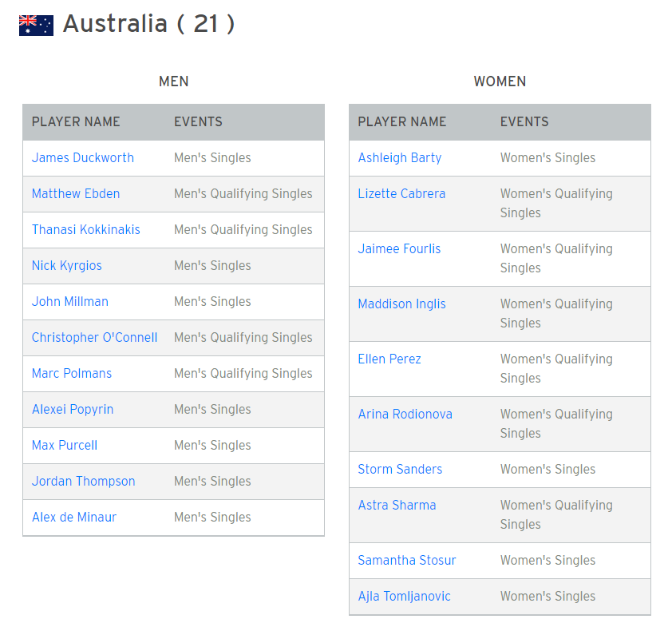672x623 pixels.
Task: Open Alexei Popyrin's player page
Action: tap(73, 410)
